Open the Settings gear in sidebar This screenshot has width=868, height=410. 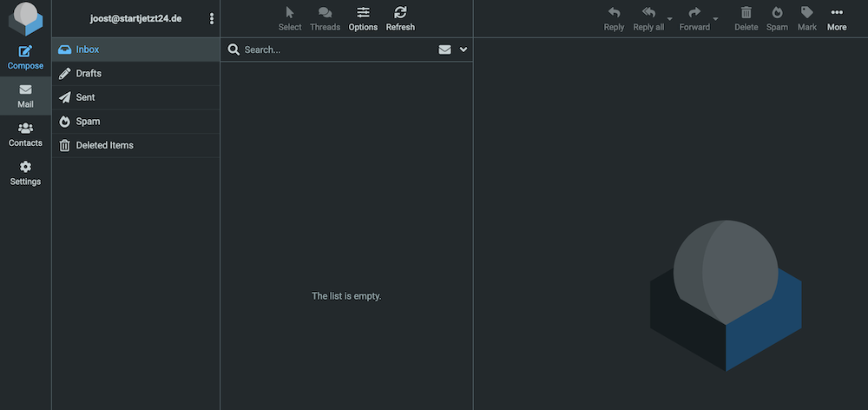tap(25, 168)
